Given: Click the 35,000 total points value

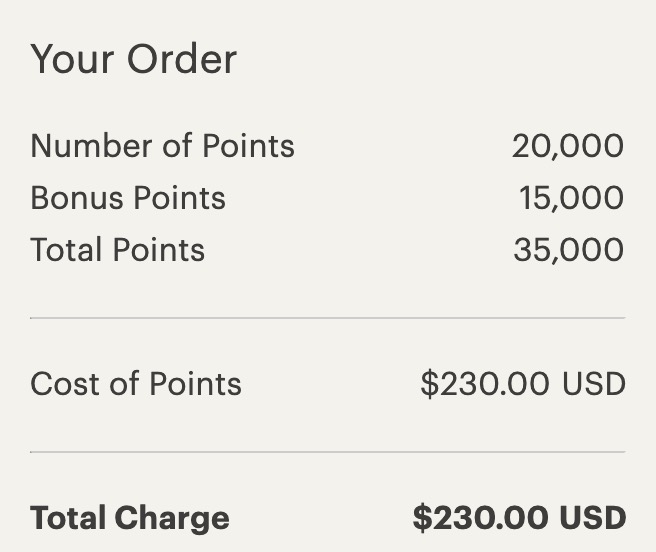Looking at the screenshot, I should (568, 250).
